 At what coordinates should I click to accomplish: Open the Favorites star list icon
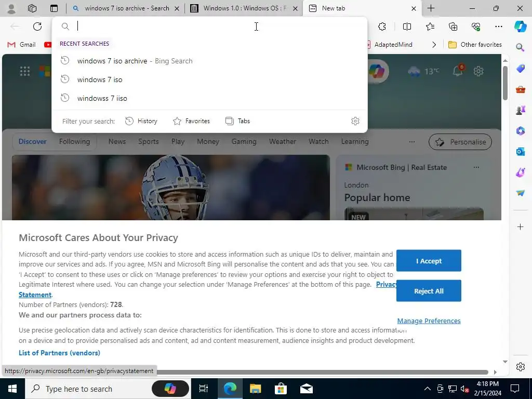coord(430,26)
